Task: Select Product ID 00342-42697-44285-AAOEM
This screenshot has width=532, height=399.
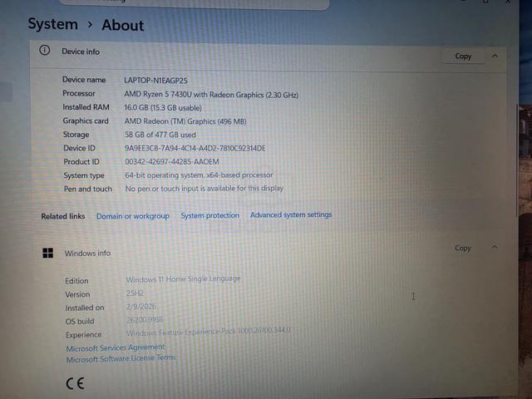Action: 172,162
